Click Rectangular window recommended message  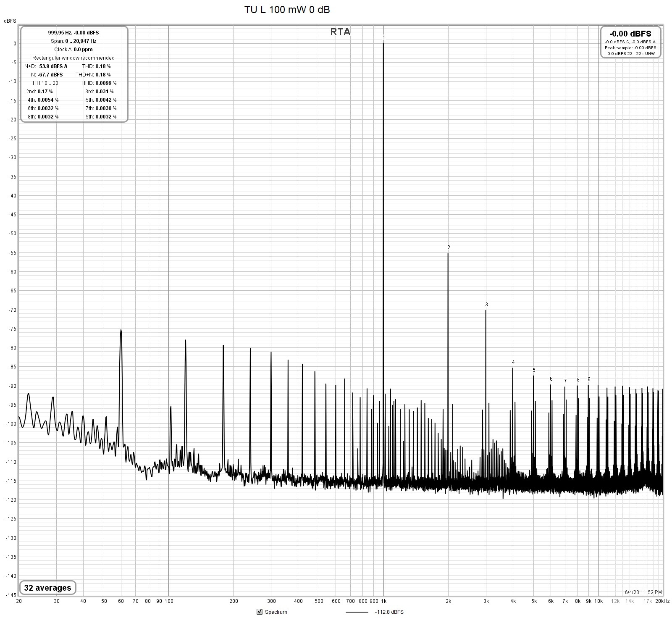tap(73, 58)
